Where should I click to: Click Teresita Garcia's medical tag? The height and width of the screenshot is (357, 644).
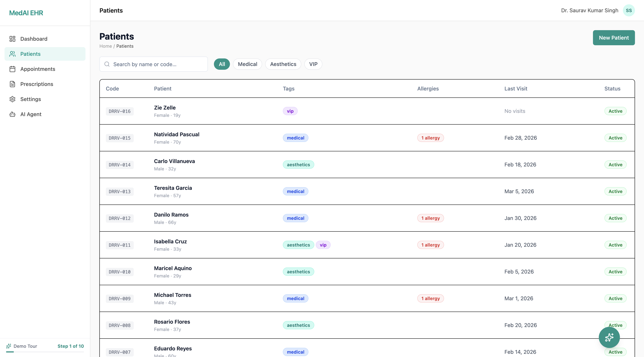(x=295, y=191)
